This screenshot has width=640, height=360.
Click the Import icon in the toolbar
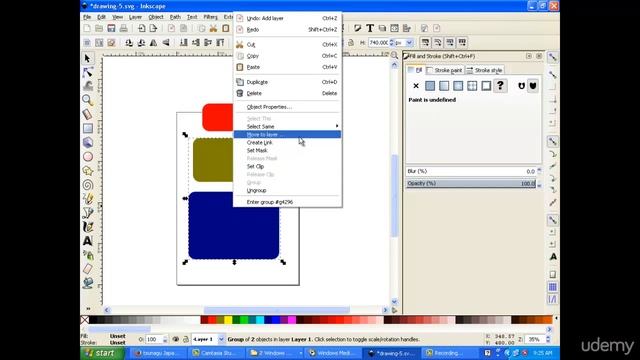[x=141, y=28]
